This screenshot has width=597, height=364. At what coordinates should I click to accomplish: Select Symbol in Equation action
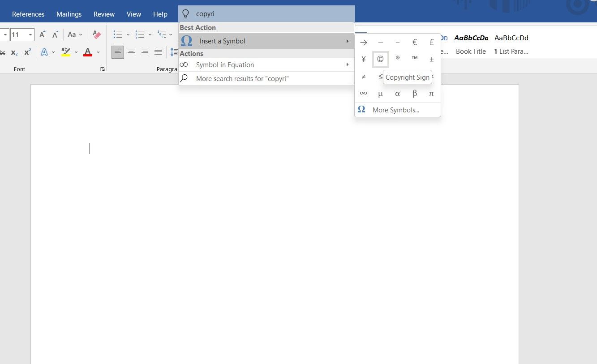(x=266, y=65)
